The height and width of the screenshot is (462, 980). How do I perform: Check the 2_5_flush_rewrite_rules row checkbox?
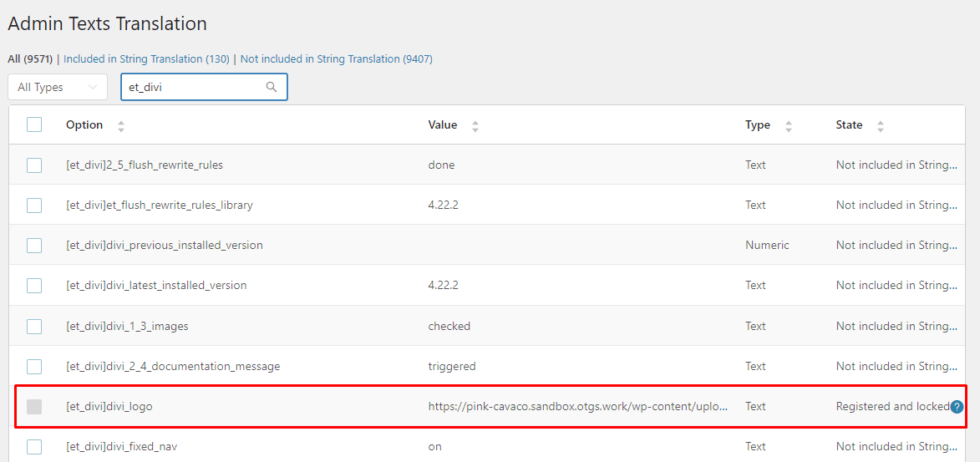click(34, 165)
